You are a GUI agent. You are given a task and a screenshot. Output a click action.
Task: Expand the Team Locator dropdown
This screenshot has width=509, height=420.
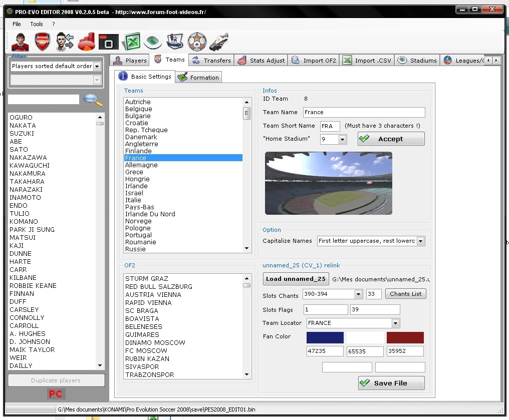pyautogui.click(x=395, y=323)
